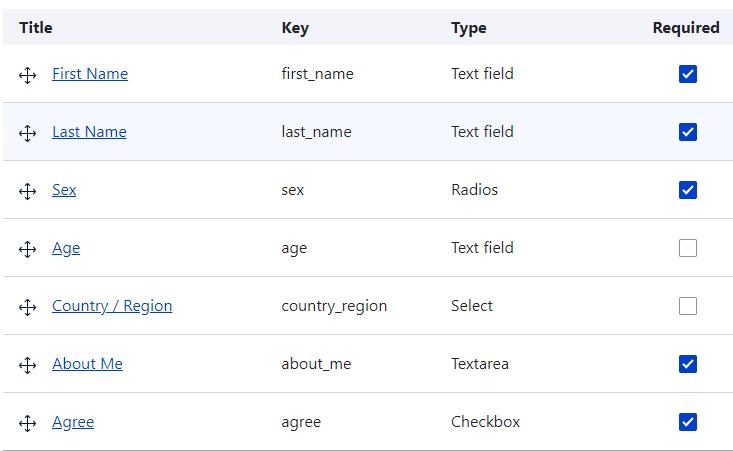Grab the Country / Region row move icon
733x451 pixels.
pyautogui.click(x=28, y=307)
